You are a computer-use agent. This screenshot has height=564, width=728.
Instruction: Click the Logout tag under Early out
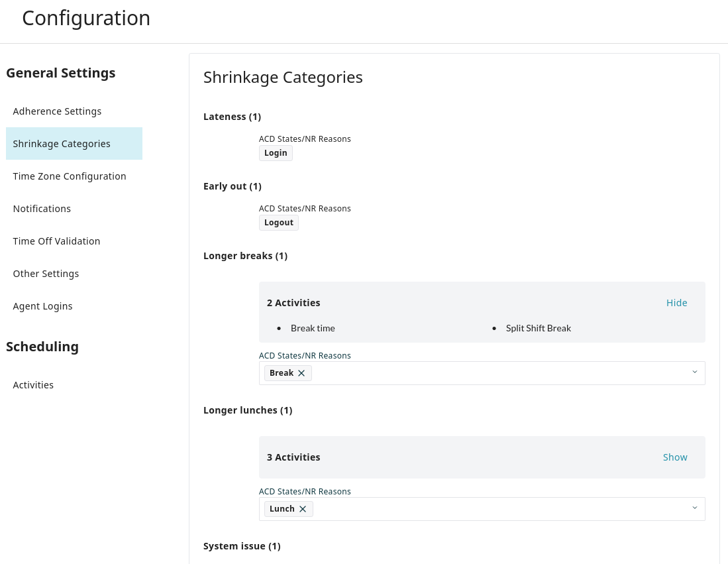coord(278,223)
